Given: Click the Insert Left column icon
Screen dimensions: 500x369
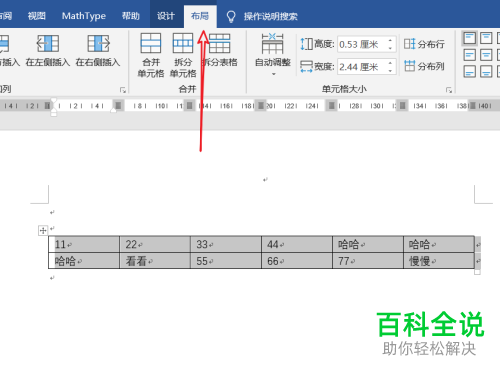Looking at the screenshot, I should point(48,43).
